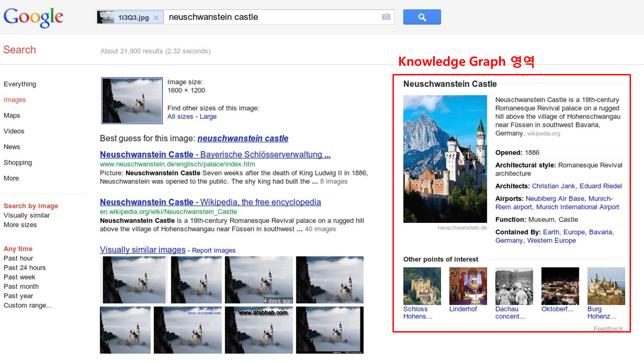Open Earth contained-by link

coord(551,232)
